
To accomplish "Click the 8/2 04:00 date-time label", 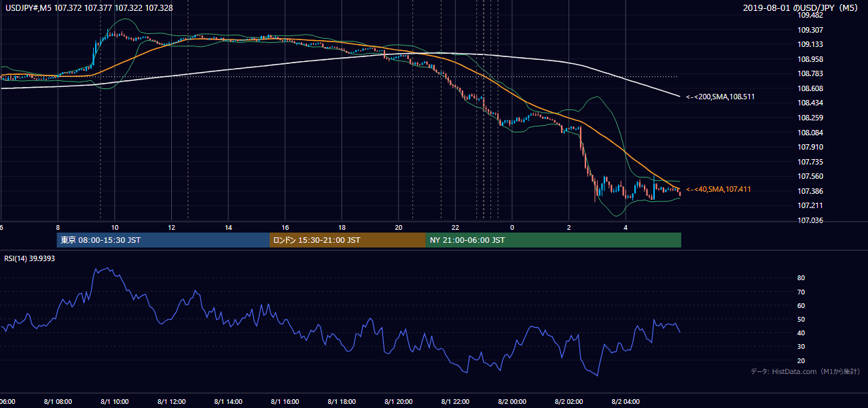I will (x=626, y=402).
